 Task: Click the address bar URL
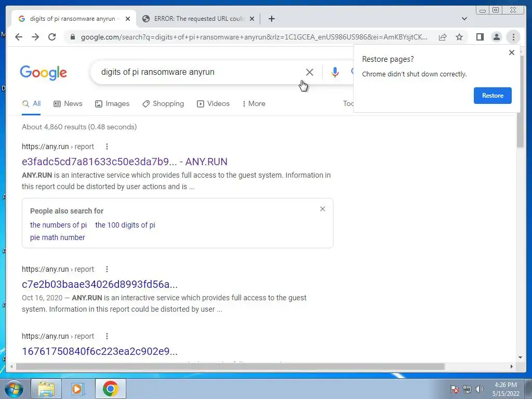(x=254, y=37)
